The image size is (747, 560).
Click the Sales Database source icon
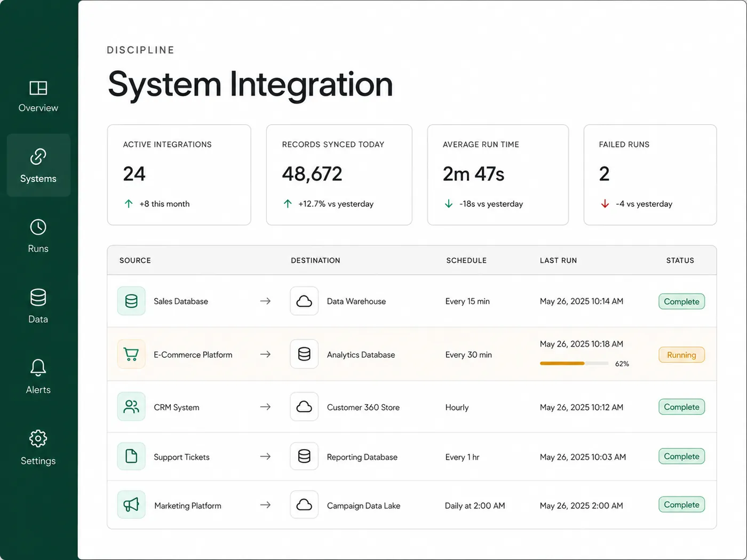coord(131,301)
